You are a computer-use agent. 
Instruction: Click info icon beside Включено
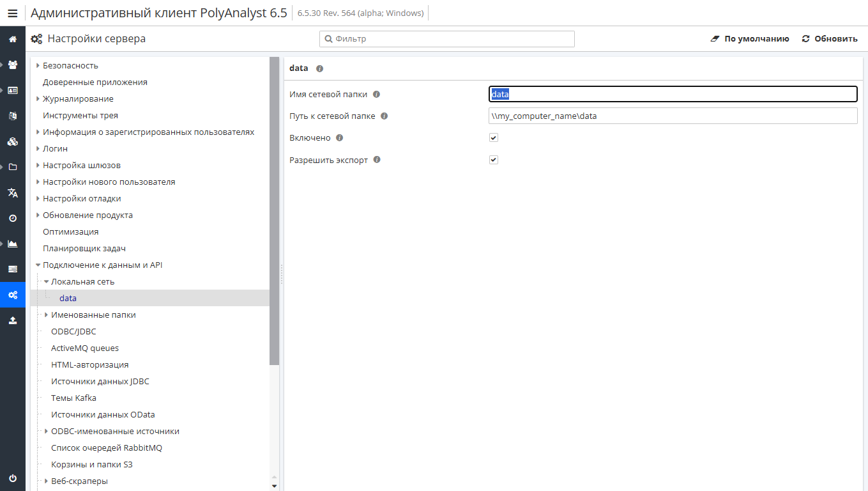click(x=339, y=137)
